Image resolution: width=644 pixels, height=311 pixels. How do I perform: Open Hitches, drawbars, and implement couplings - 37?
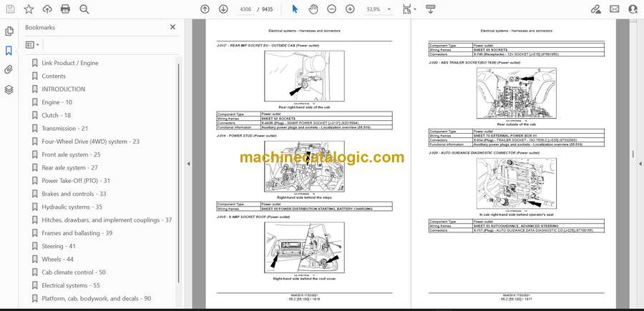pyautogui.click(x=107, y=220)
